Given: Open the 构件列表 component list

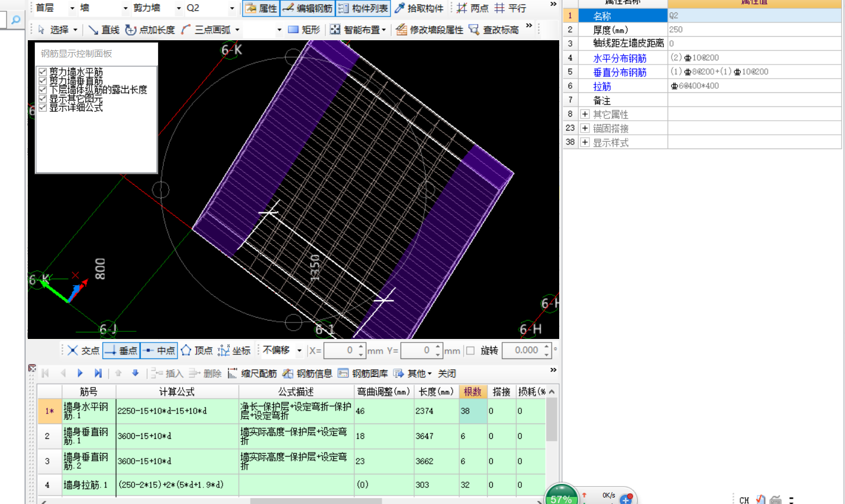Looking at the screenshot, I should tap(363, 8).
